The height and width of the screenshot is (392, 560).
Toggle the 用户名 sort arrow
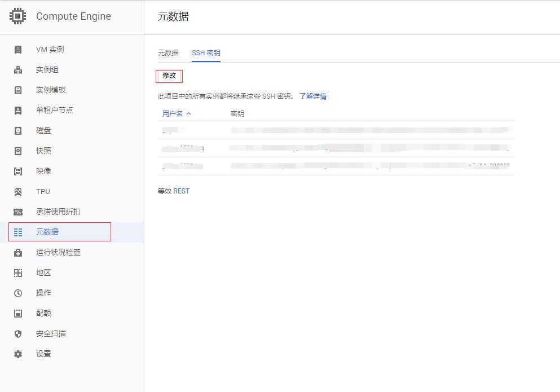click(x=188, y=113)
